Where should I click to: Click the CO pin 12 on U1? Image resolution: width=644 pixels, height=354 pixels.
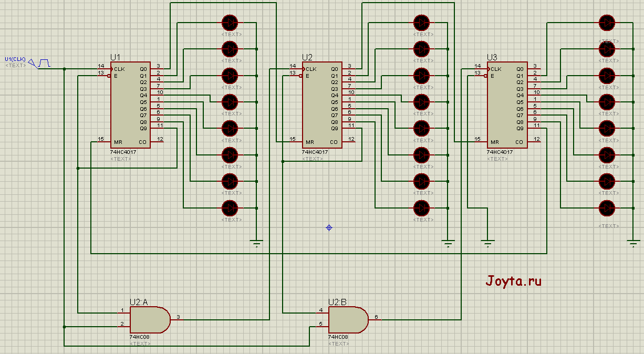point(158,142)
